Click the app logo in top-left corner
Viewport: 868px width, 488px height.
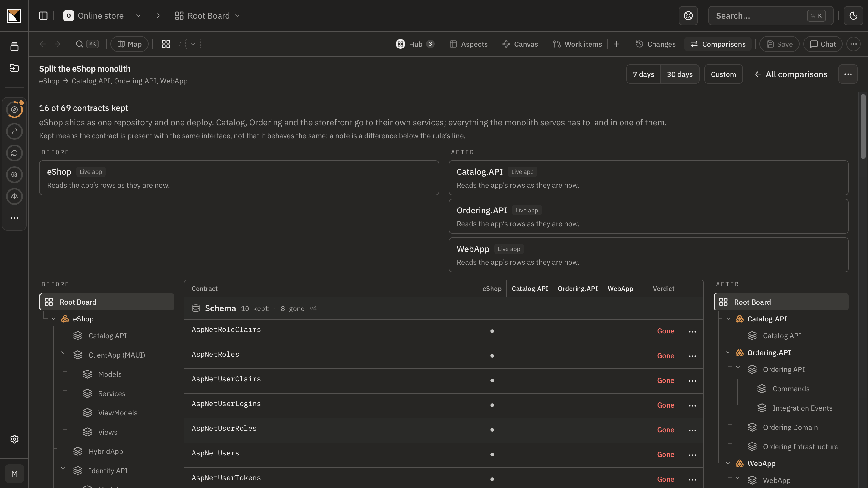coord(14,15)
